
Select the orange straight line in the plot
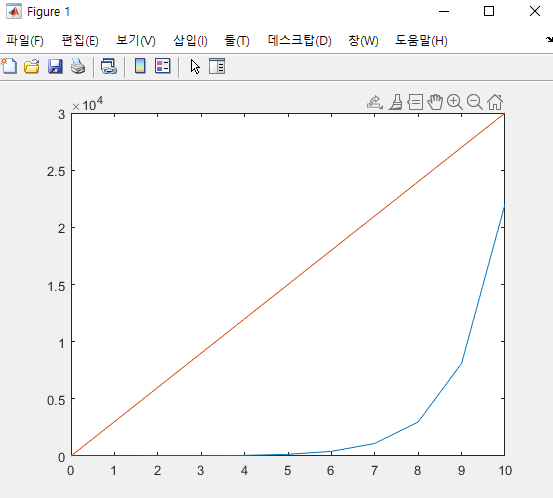coord(288,284)
